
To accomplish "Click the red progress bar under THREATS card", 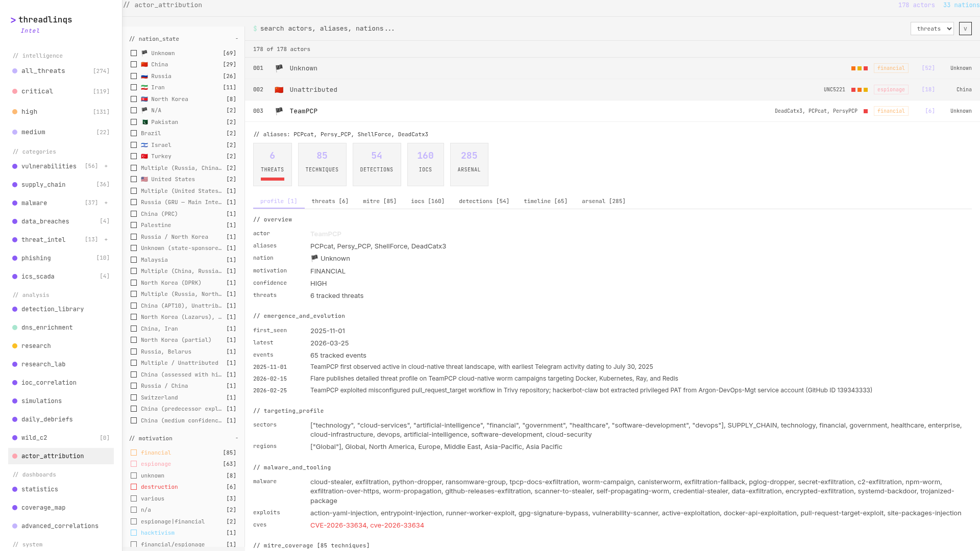I will 272,179.
